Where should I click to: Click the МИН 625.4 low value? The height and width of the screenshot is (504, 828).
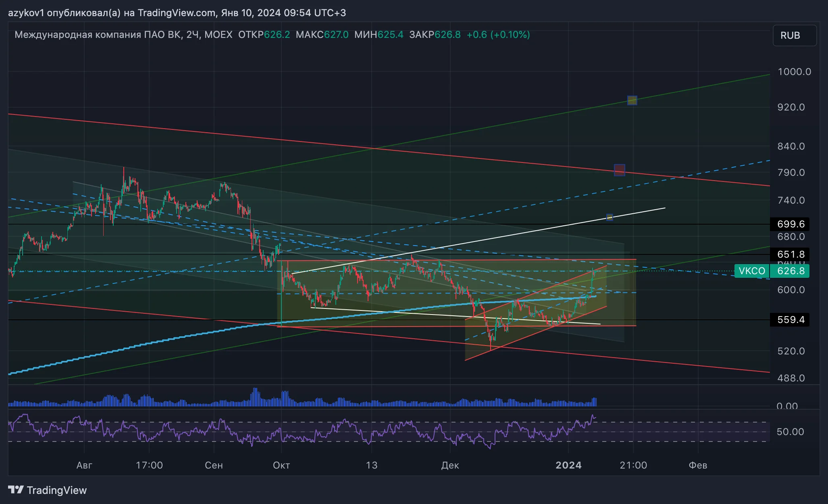click(x=379, y=35)
